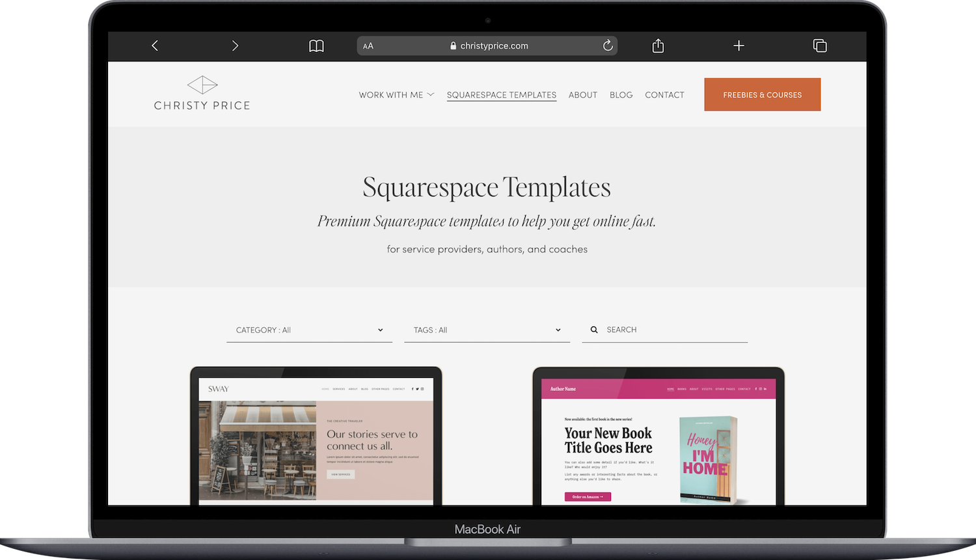Open the Sway template thumbnail

point(316,436)
